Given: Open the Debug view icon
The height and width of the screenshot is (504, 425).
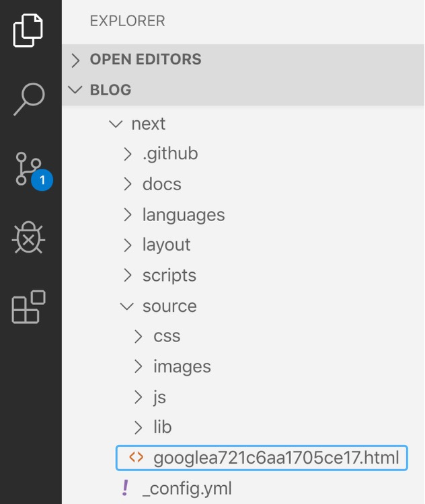Looking at the screenshot, I should (28, 239).
